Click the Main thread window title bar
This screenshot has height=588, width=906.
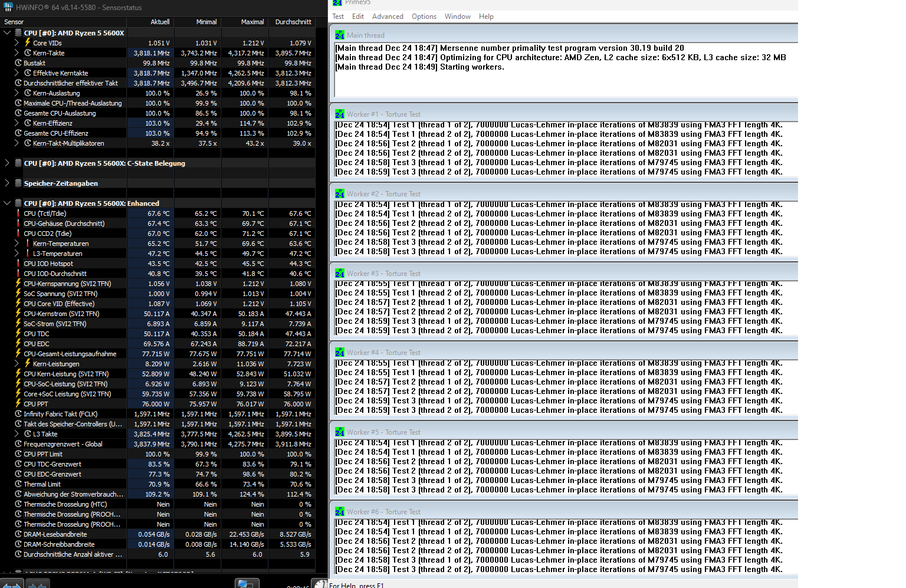click(x=564, y=35)
